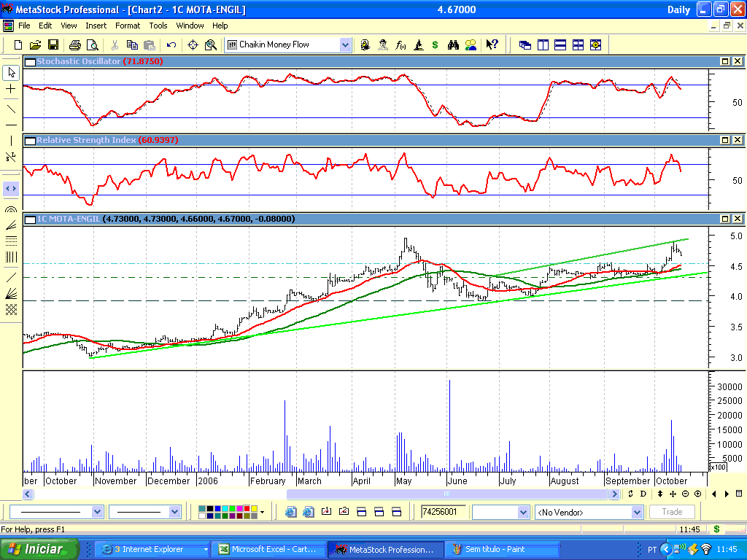The width and height of the screenshot is (747, 560).
Task: Maximize the Stochastic Oscillator inner window
Action: tap(726, 62)
